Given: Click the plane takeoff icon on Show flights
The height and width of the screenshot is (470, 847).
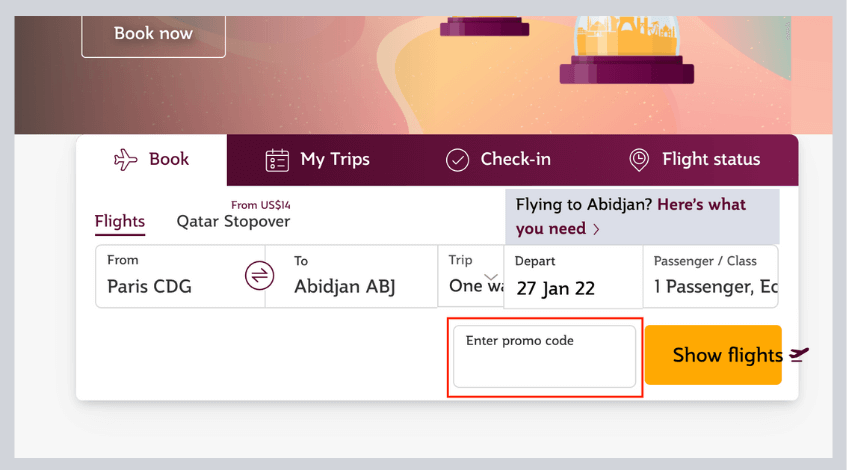Looking at the screenshot, I should click(799, 355).
